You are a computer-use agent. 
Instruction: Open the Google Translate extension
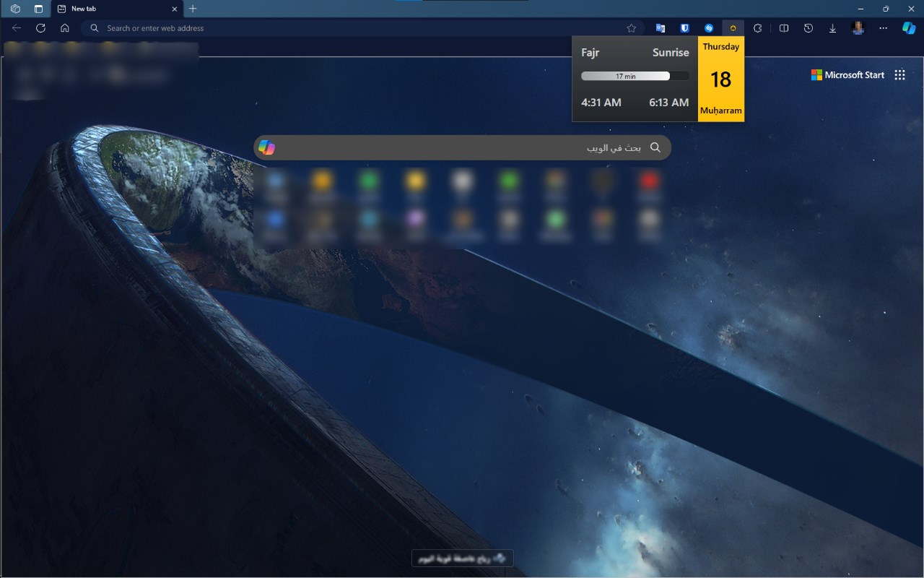[661, 28]
